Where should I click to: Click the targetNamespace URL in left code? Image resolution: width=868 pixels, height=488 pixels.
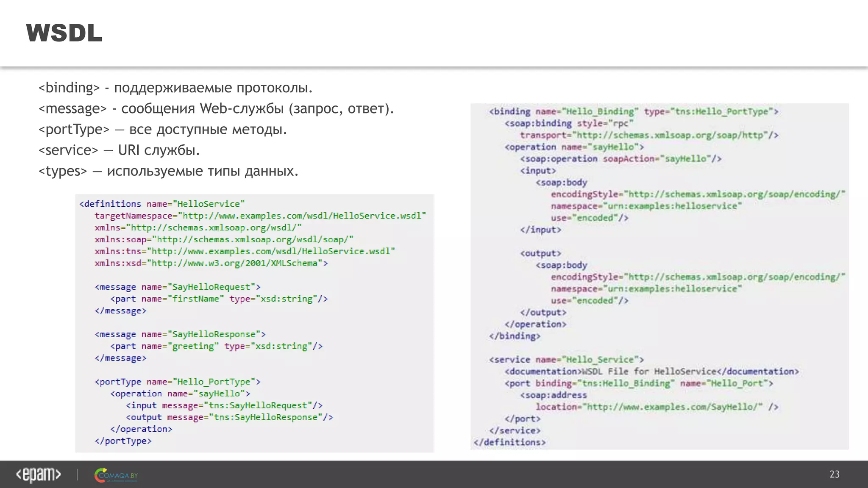point(302,216)
